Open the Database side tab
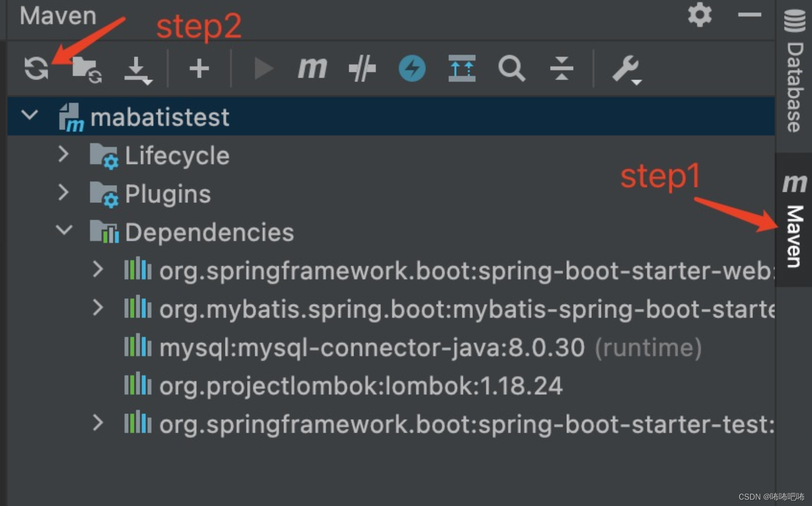This screenshot has width=812, height=506. click(x=794, y=72)
